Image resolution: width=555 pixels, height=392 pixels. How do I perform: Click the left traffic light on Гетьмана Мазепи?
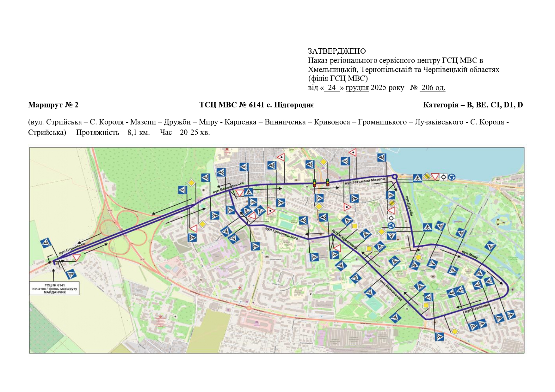[x=314, y=183]
